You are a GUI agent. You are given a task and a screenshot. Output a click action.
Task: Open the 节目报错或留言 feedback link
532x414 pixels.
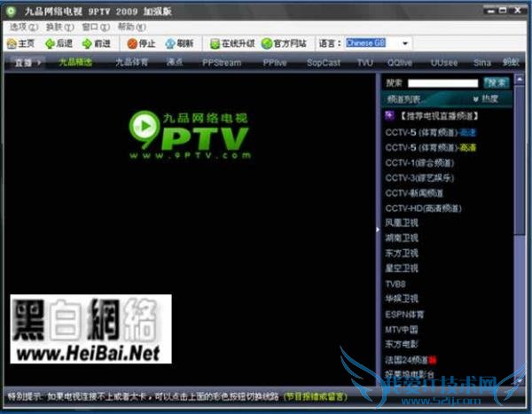tap(316, 396)
